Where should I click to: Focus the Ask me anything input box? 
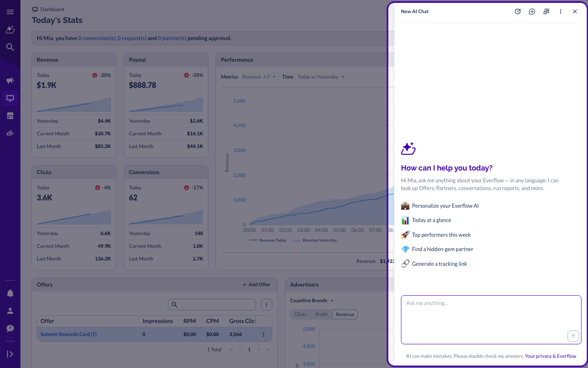tap(491, 320)
